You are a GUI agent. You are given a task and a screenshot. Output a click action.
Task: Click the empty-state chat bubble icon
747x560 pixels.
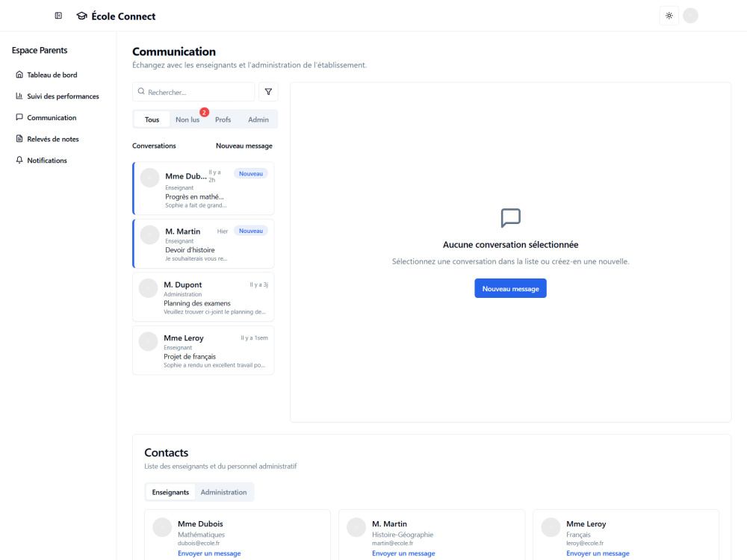click(x=510, y=218)
